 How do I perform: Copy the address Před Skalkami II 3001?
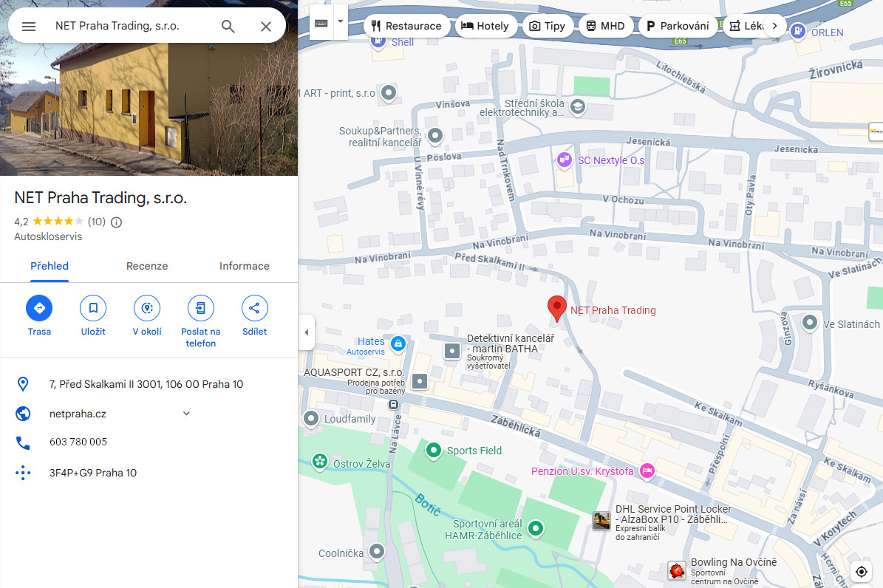(146, 384)
